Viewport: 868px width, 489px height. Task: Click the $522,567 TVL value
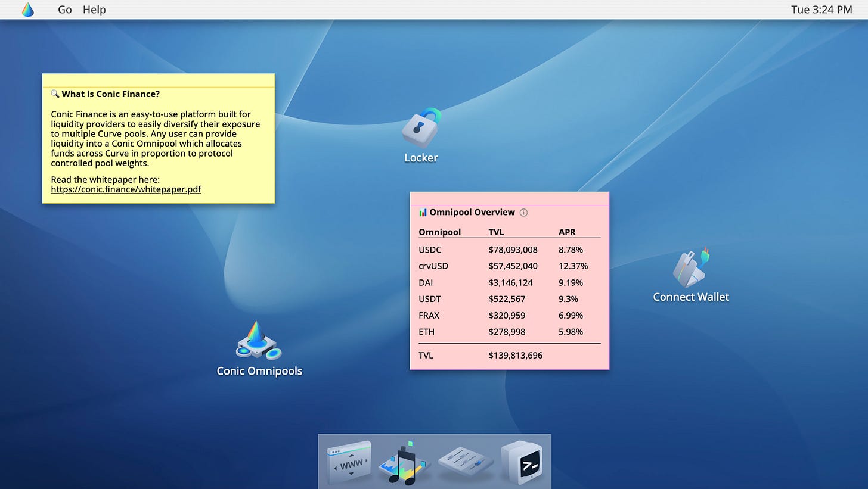pyautogui.click(x=507, y=299)
